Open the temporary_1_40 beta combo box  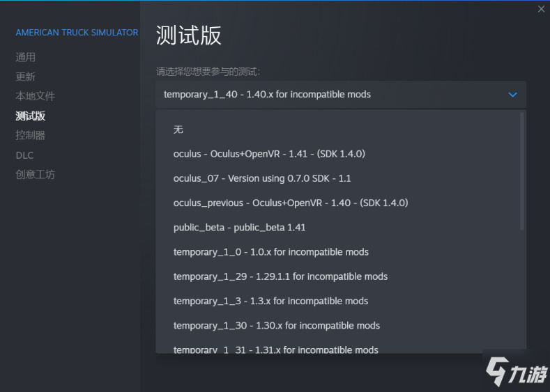[341, 95]
